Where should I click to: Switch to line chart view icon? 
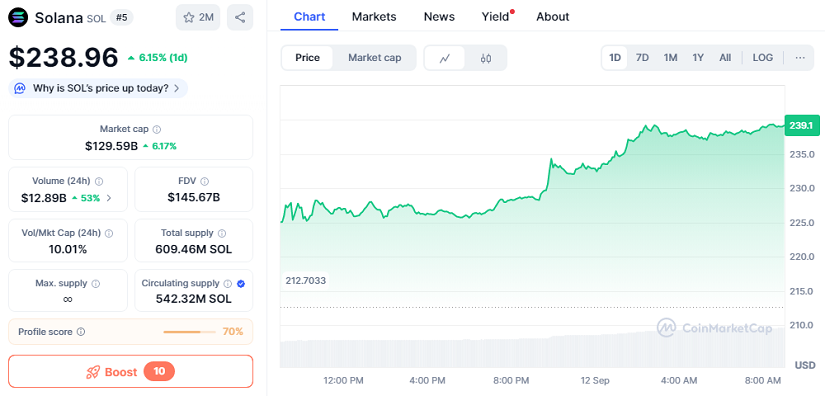[445, 58]
